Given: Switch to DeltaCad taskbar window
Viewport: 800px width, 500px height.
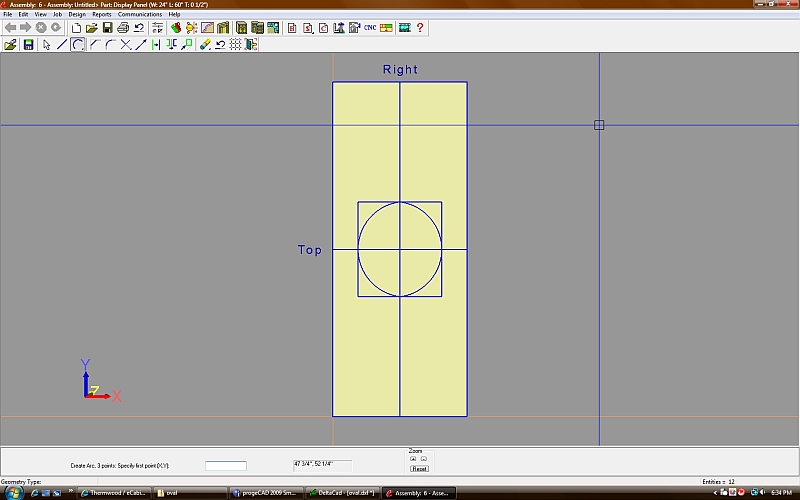Looking at the screenshot, I should click(339, 492).
